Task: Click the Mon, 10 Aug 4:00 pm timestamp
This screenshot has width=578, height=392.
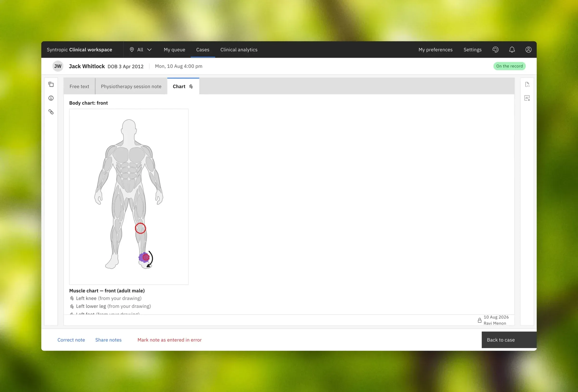Action: (178, 66)
